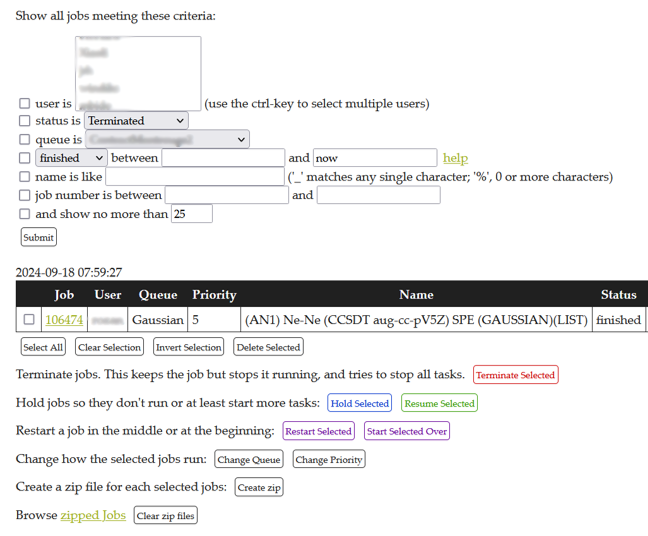Open job 106474 link
648x536 pixels.
[64, 320]
